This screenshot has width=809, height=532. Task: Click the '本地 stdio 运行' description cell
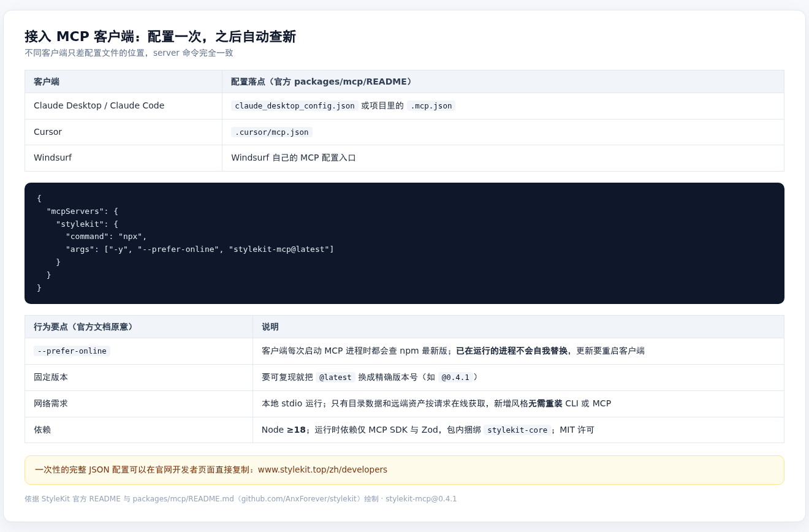pyautogui.click(x=518, y=403)
